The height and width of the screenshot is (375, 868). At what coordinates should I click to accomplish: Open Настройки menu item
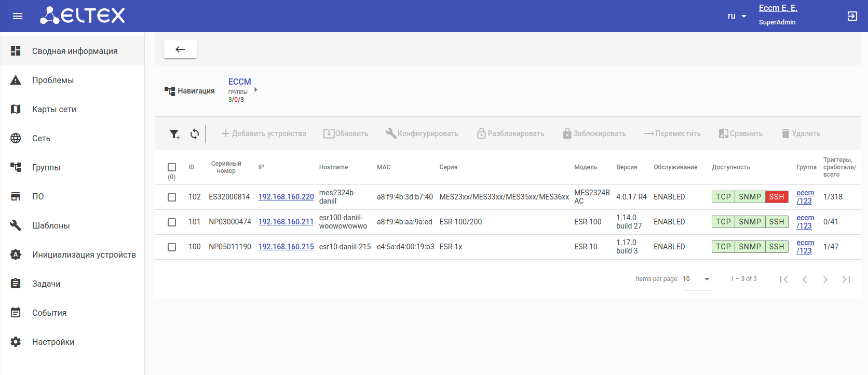coord(72,342)
